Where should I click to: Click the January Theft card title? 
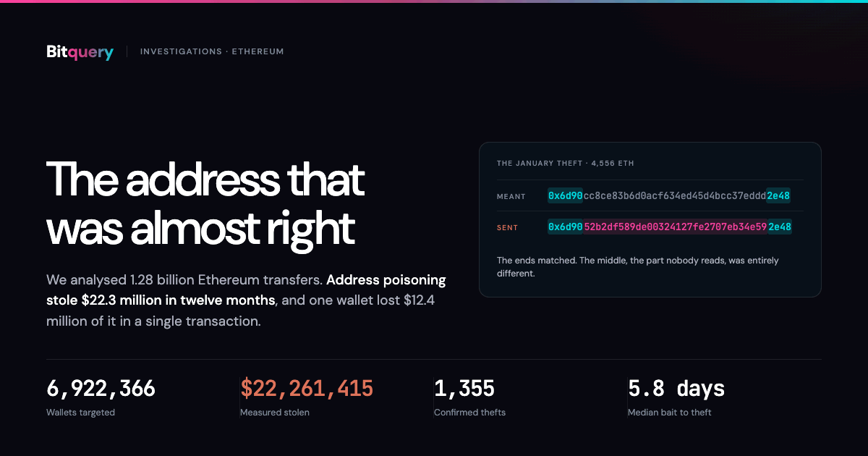566,164
